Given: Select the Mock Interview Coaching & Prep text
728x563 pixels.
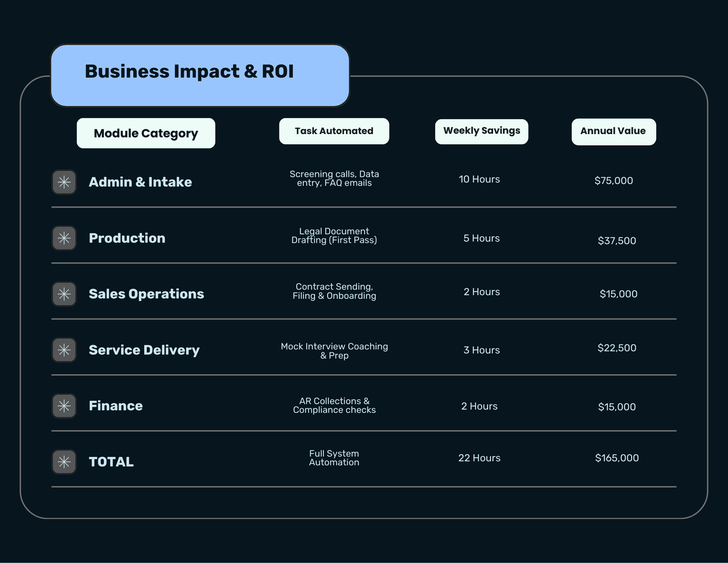Looking at the screenshot, I should click(x=334, y=351).
